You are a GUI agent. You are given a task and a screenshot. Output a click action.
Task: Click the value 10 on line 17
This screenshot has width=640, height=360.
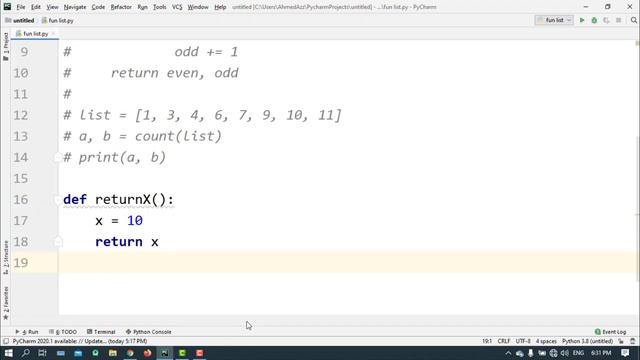point(135,220)
